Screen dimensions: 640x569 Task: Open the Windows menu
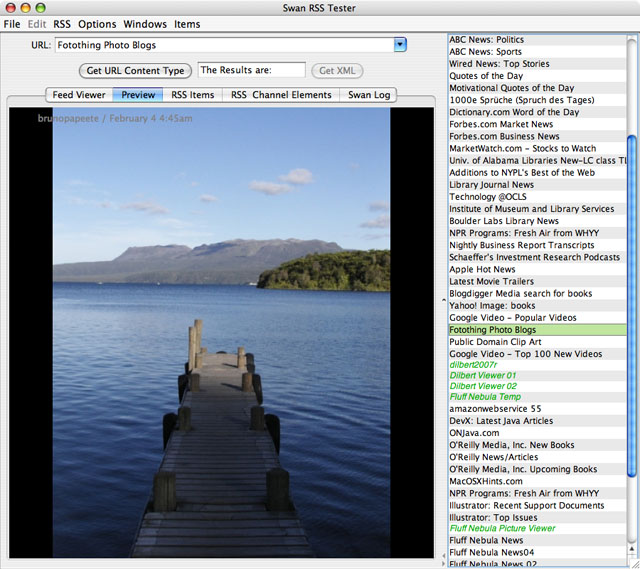(x=145, y=24)
